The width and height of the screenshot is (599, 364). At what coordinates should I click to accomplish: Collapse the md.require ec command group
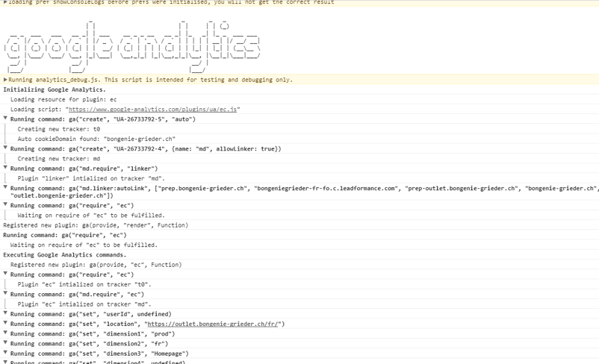pyautogui.click(x=5, y=294)
